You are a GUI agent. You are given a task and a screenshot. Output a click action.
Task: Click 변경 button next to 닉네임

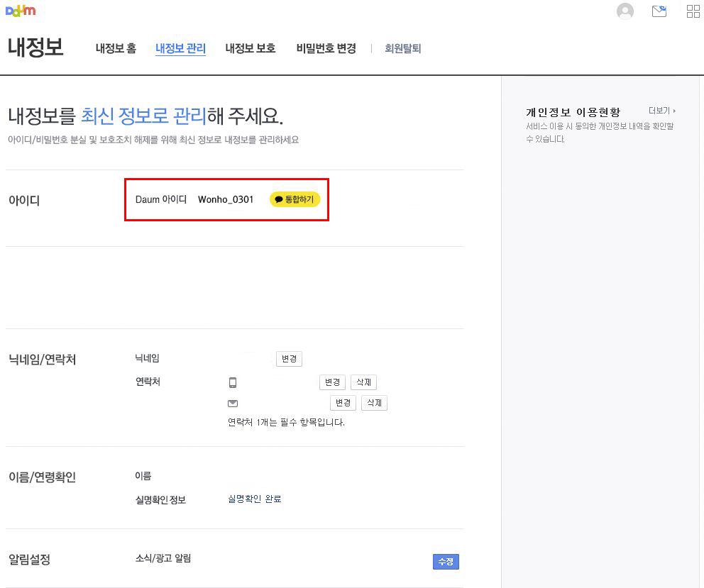[x=289, y=359]
